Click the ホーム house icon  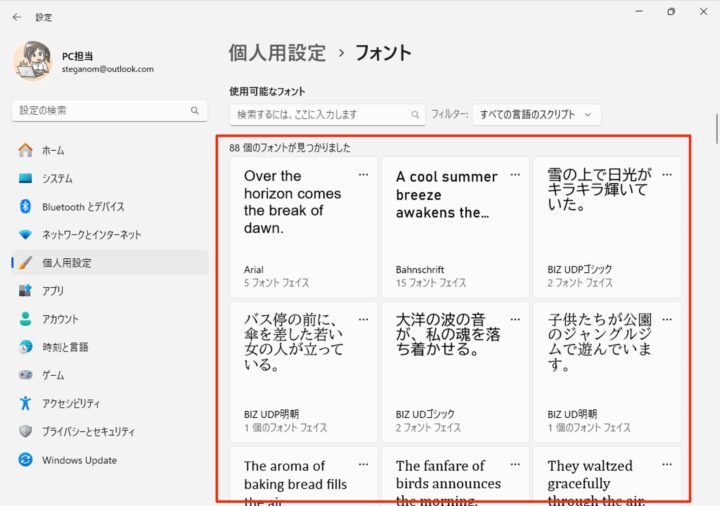tap(25, 150)
